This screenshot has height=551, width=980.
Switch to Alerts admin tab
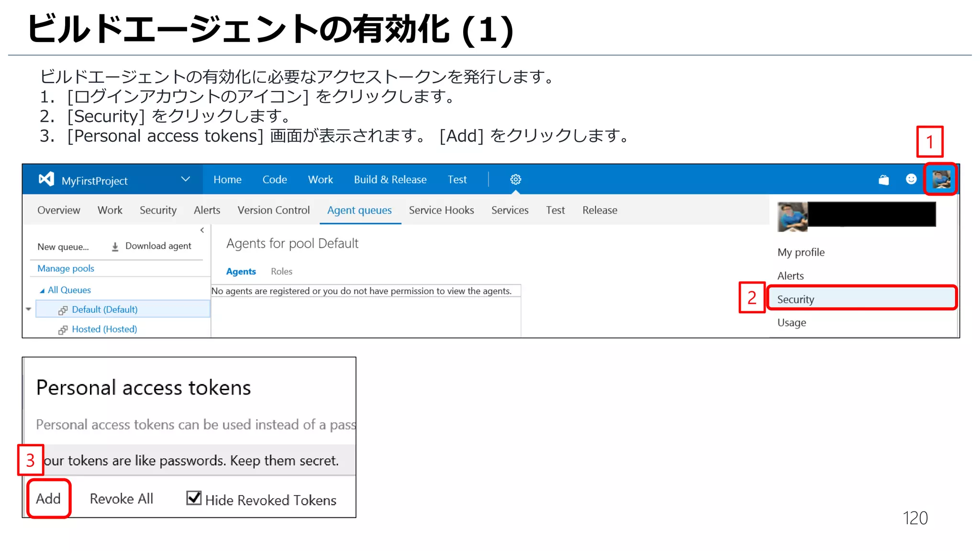[x=207, y=210]
